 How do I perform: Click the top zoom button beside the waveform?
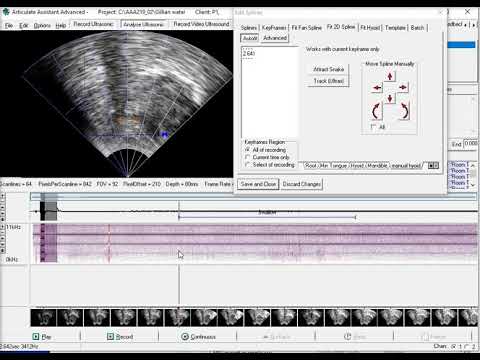tap(2, 196)
